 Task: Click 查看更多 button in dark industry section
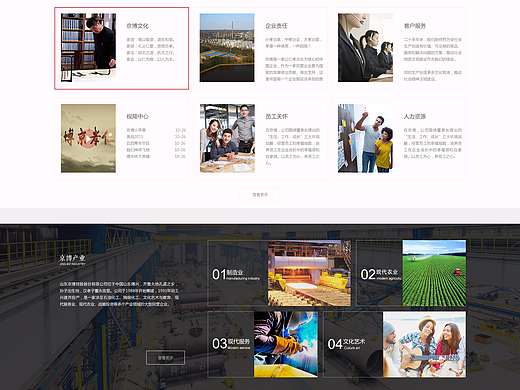point(165,358)
